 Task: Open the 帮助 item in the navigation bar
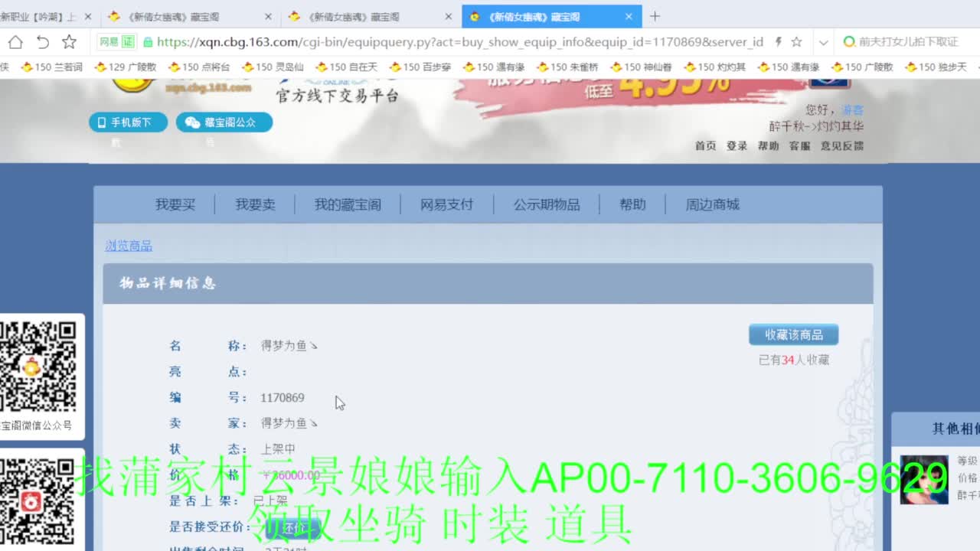tap(632, 204)
